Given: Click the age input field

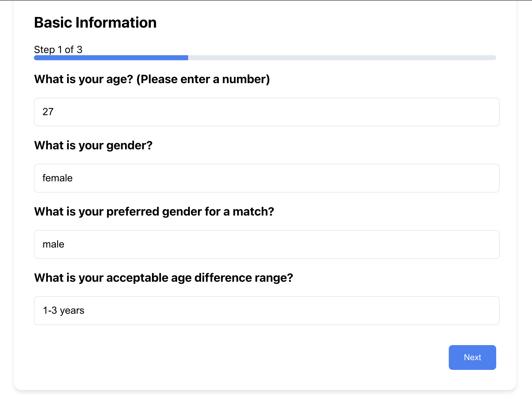Looking at the screenshot, I should [x=266, y=112].
